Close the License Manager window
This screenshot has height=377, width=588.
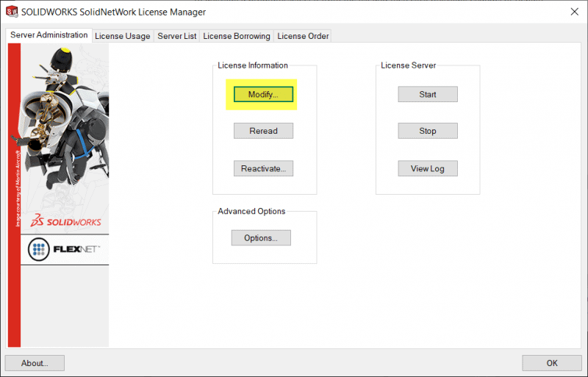click(x=574, y=12)
